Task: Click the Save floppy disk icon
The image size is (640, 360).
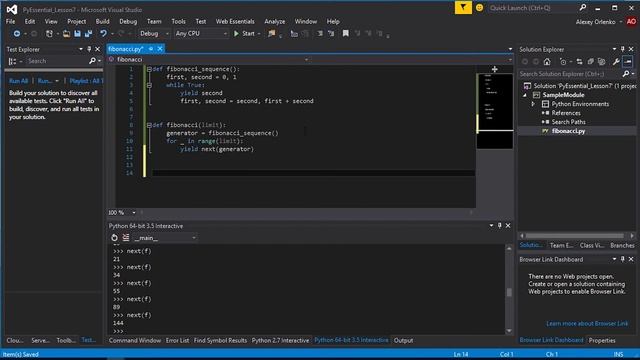Action: 77,33
